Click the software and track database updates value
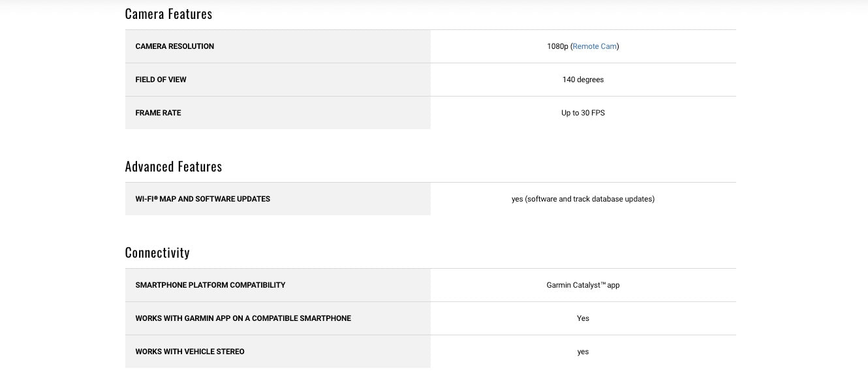 583,199
